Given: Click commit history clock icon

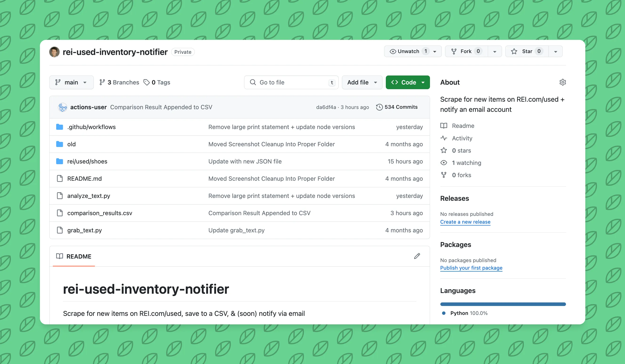Looking at the screenshot, I should click(x=379, y=107).
